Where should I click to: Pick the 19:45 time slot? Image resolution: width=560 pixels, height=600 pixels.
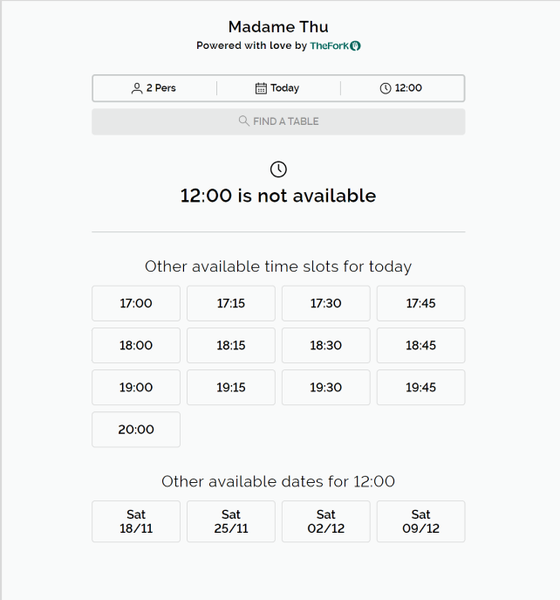[x=421, y=387]
